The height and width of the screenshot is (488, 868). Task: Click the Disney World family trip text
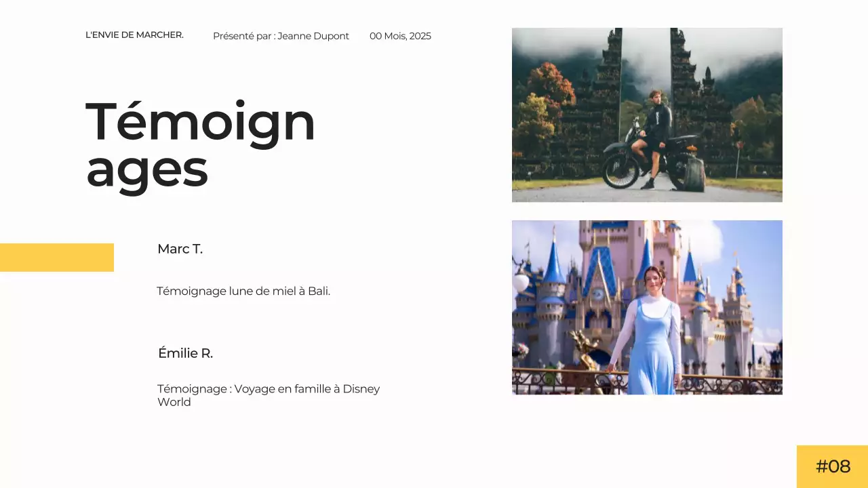coord(269,395)
